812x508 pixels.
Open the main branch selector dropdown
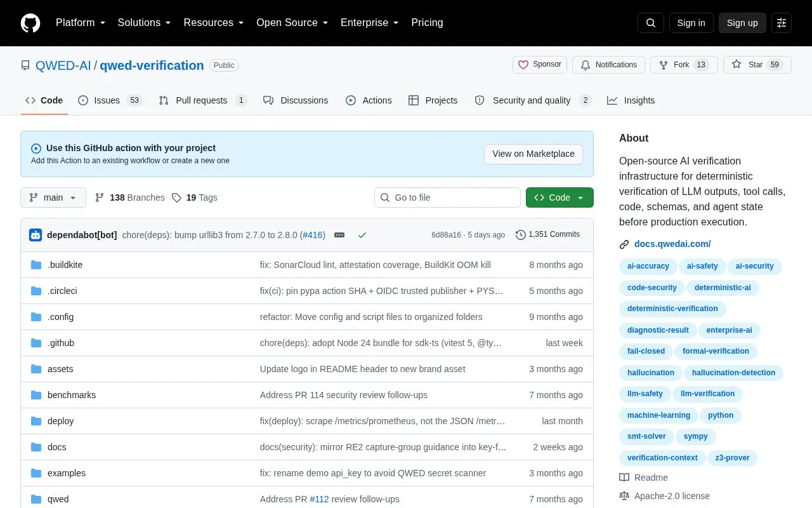point(53,197)
